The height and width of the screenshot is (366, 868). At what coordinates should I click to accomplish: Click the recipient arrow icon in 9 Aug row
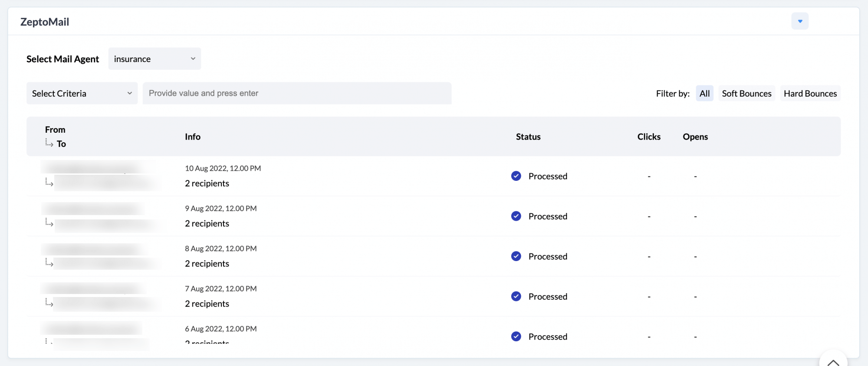coord(49,223)
